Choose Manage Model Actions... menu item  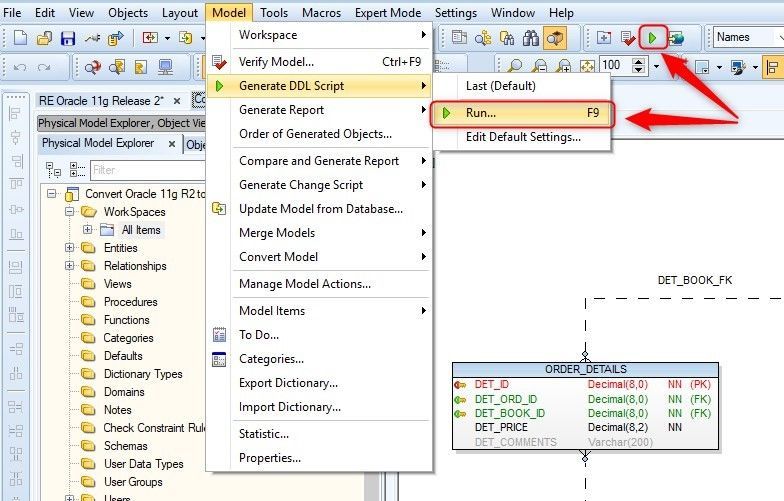tap(319, 284)
